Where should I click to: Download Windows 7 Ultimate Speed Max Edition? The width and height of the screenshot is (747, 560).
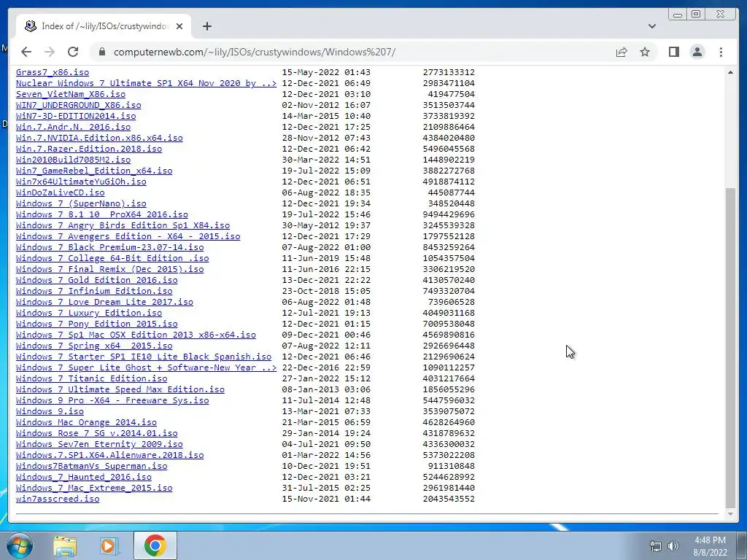(120, 390)
